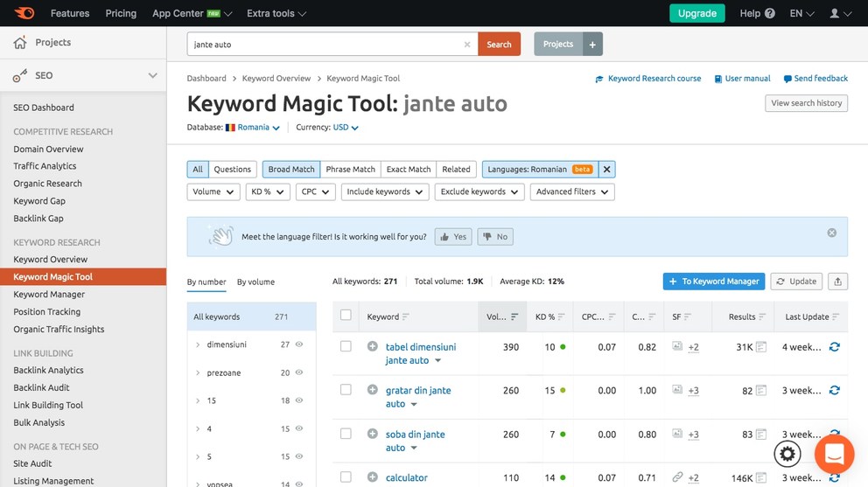Expand the dimensiuni keyword group
The image size is (868, 487).
tap(198, 344)
